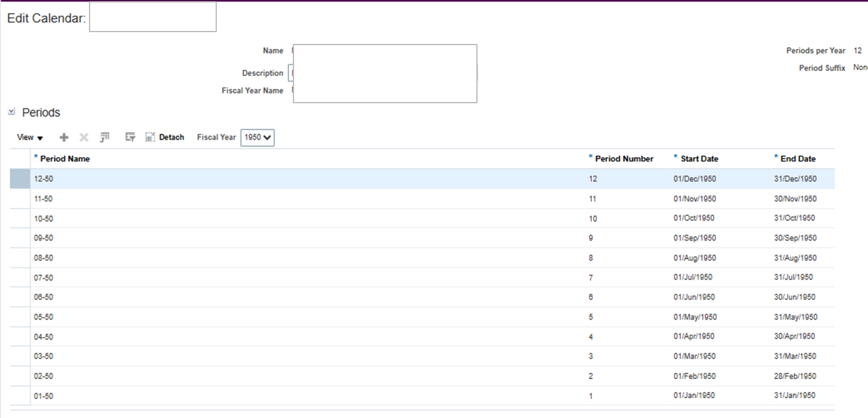
Task: Click start date 01/Sep/1950
Action: tap(694, 238)
